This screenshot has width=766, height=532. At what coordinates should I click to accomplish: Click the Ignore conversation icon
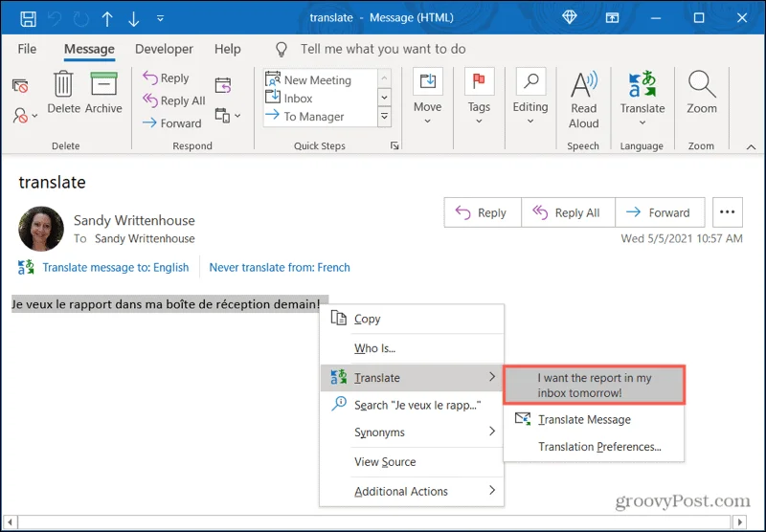click(x=20, y=86)
